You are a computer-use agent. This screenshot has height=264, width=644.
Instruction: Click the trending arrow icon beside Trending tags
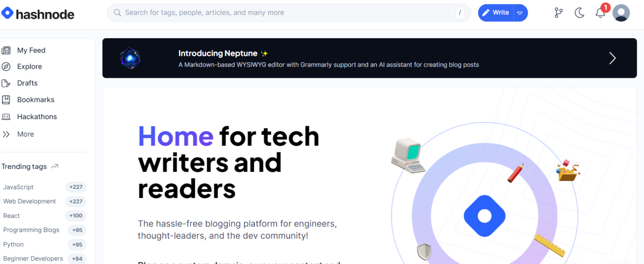click(55, 166)
